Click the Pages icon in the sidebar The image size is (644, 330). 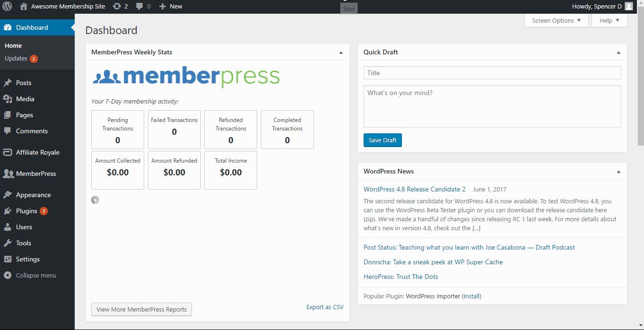click(8, 115)
